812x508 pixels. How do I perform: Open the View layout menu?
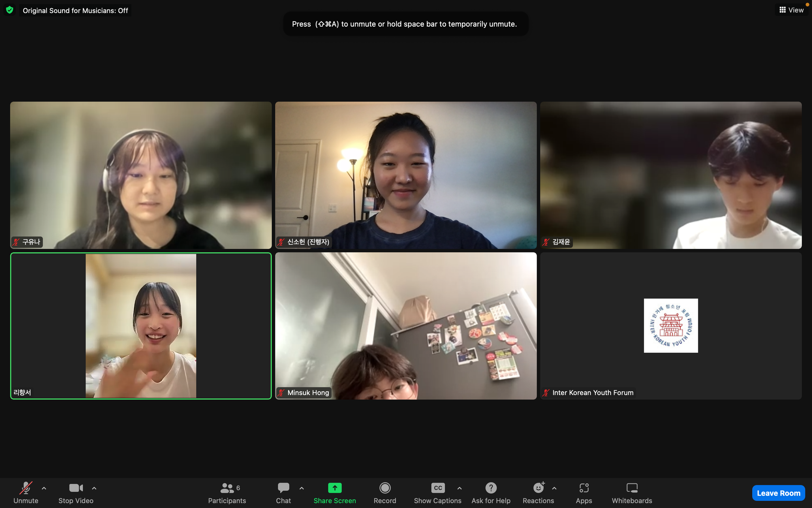791,10
